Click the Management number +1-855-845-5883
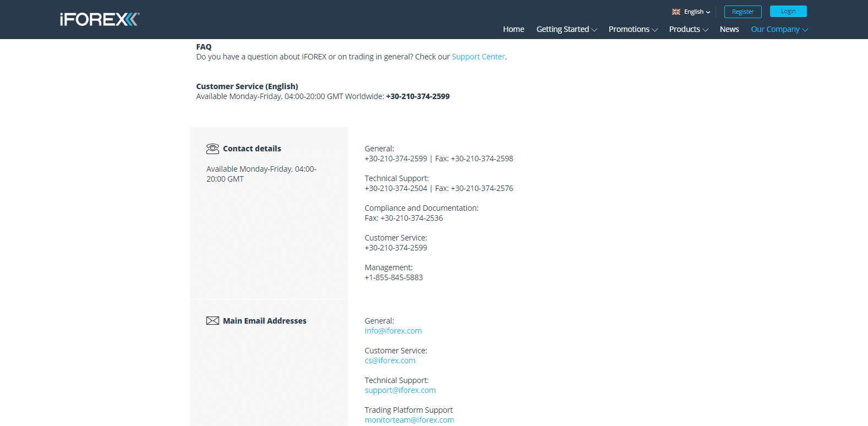The height and width of the screenshot is (426, 868). coord(394,277)
